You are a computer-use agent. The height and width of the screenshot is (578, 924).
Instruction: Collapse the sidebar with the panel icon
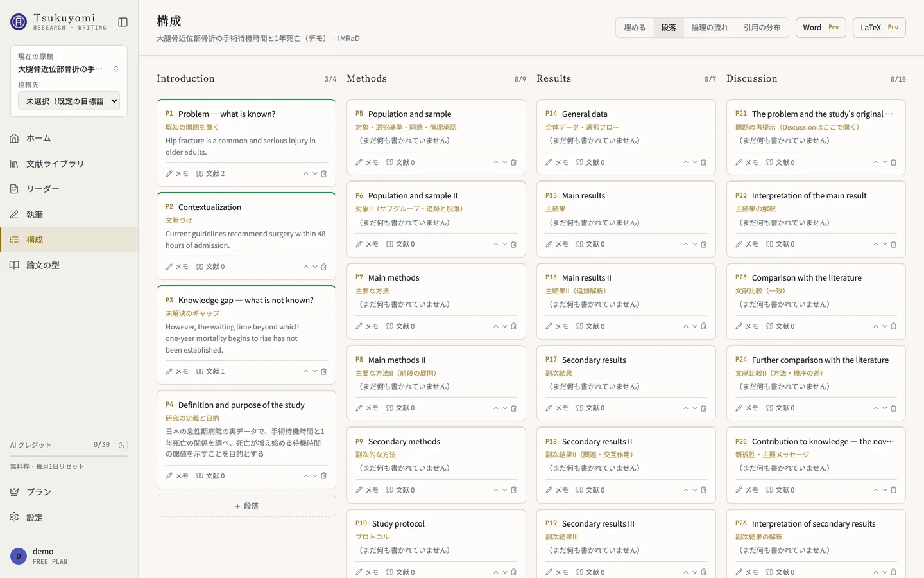tap(123, 22)
